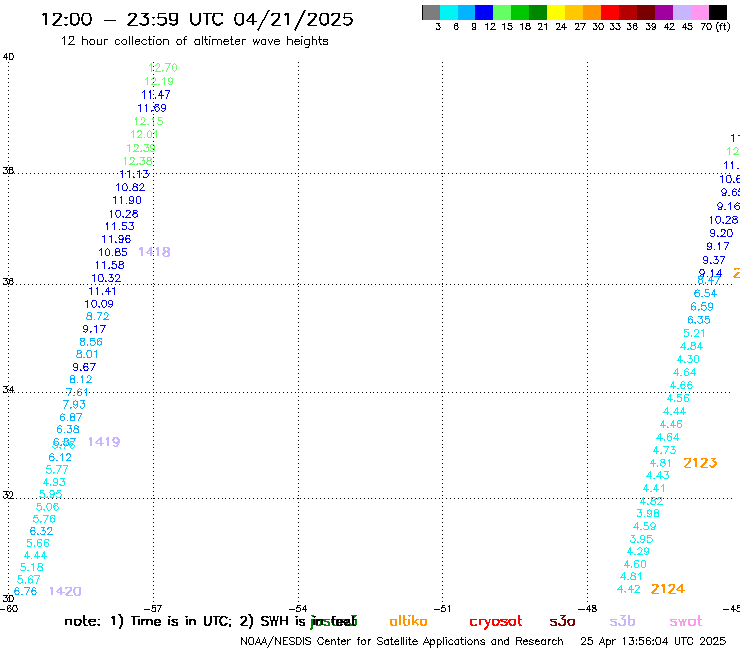Click the 's3a' satellite legend label
The image size is (740, 650).
(x=562, y=622)
